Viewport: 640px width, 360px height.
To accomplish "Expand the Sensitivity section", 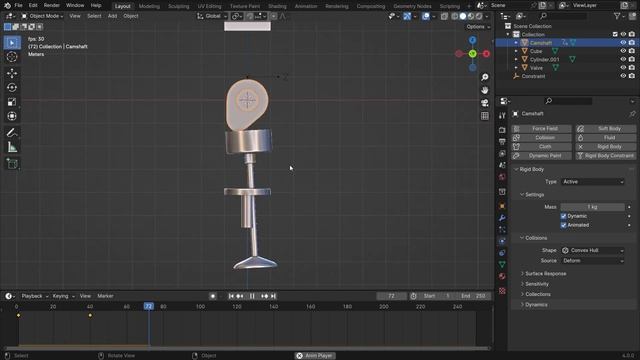I will (x=536, y=284).
